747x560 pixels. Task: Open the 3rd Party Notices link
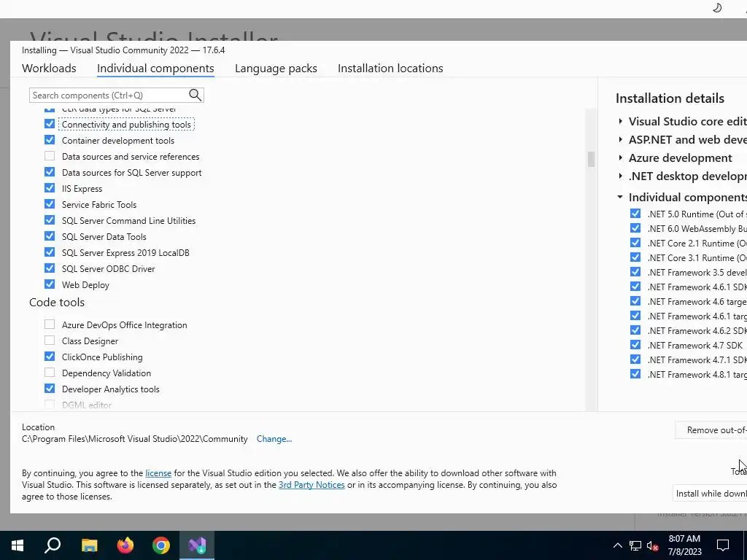click(311, 485)
